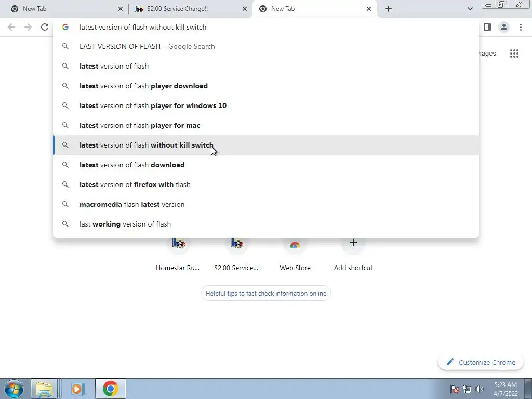Open the Google apps grid
The width and height of the screenshot is (532, 399).
[514, 54]
